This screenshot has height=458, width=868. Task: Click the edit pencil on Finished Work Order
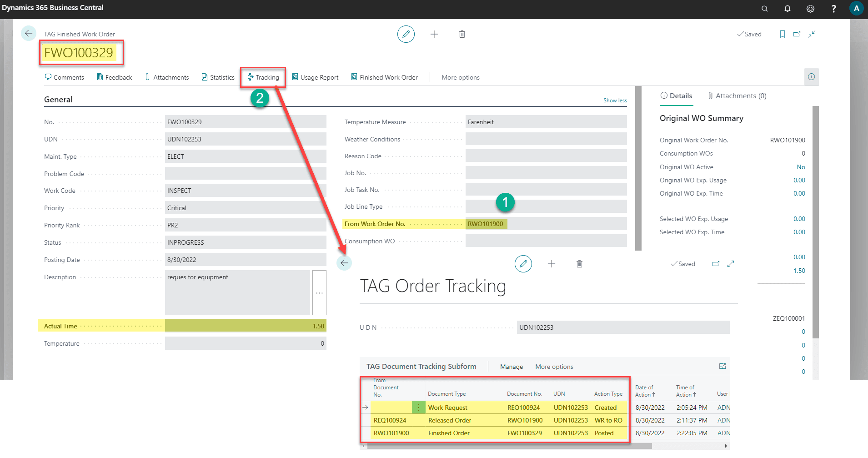click(x=406, y=34)
